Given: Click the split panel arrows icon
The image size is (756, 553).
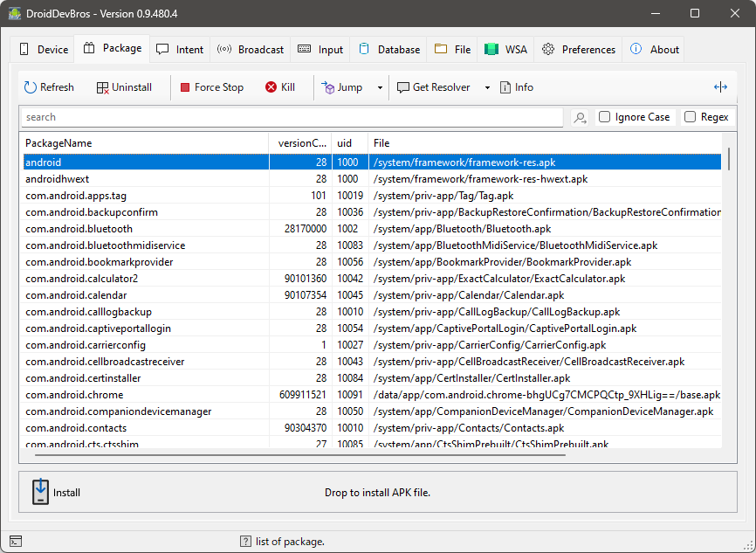Looking at the screenshot, I should pyautogui.click(x=720, y=86).
